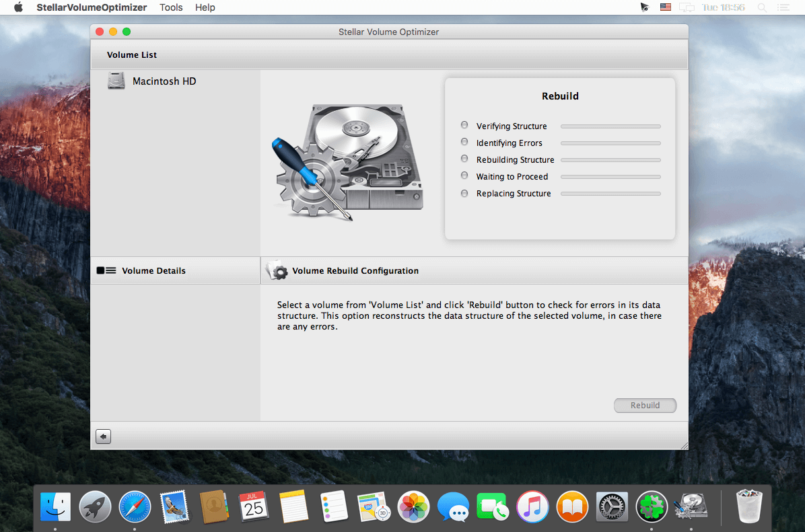The image size is (805, 532).
Task: Open the Apple menu
Action: click(x=18, y=7)
